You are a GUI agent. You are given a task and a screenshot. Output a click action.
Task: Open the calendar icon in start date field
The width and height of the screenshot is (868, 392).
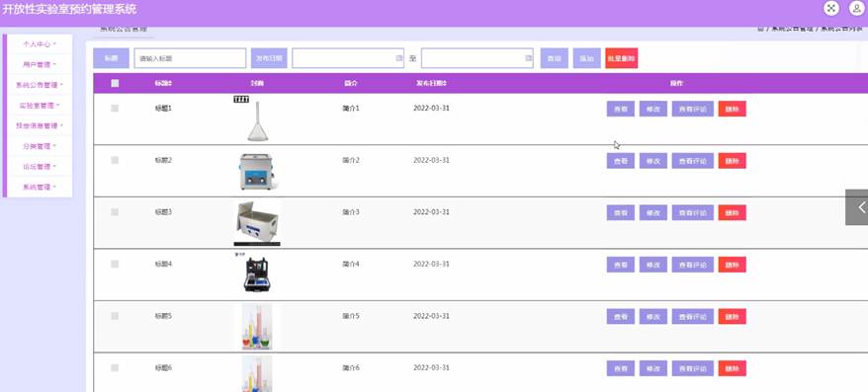point(398,58)
